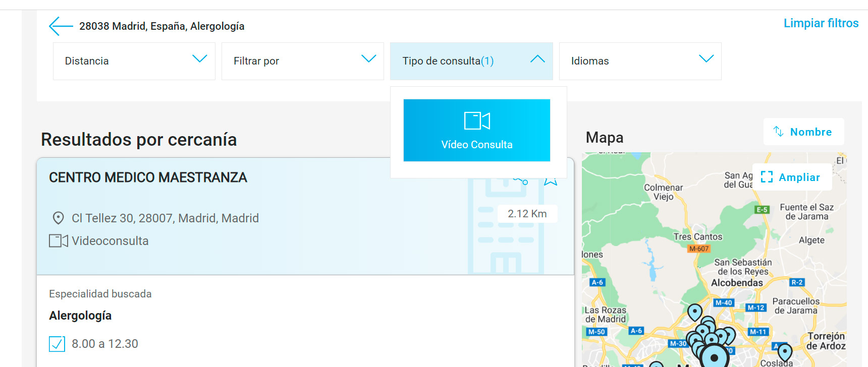This screenshot has height=367, width=868.
Task: Click the 2.12 Km distance badge
Action: (x=527, y=214)
